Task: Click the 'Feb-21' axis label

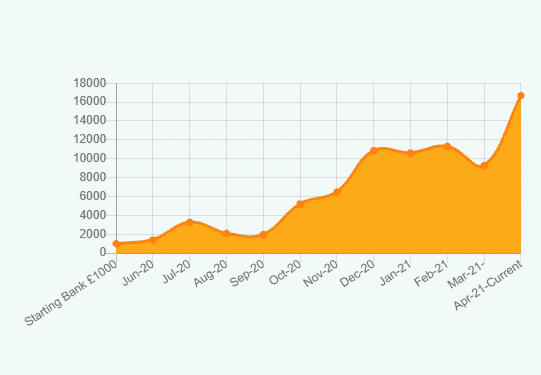Action: pos(432,273)
